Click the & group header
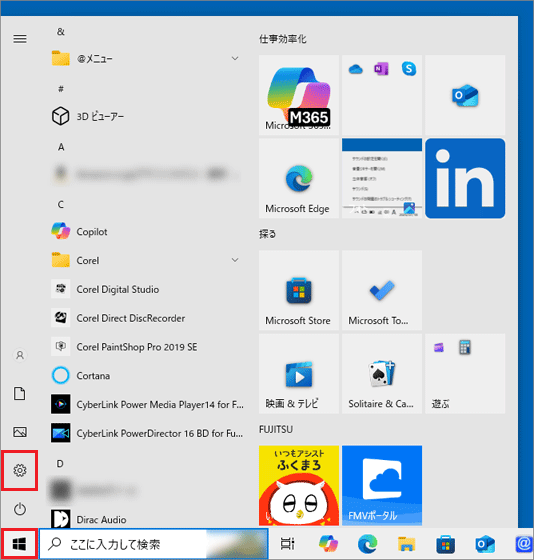This screenshot has height=560, width=534. tap(61, 32)
